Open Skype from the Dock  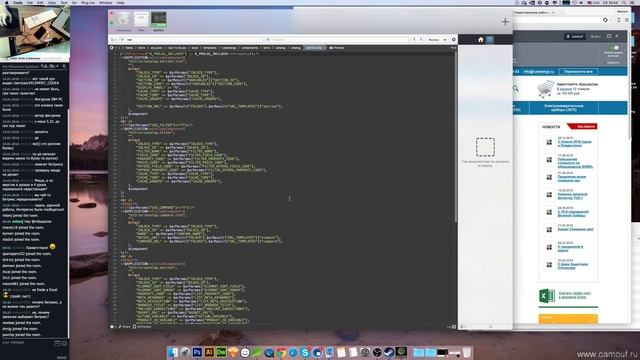point(305,352)
